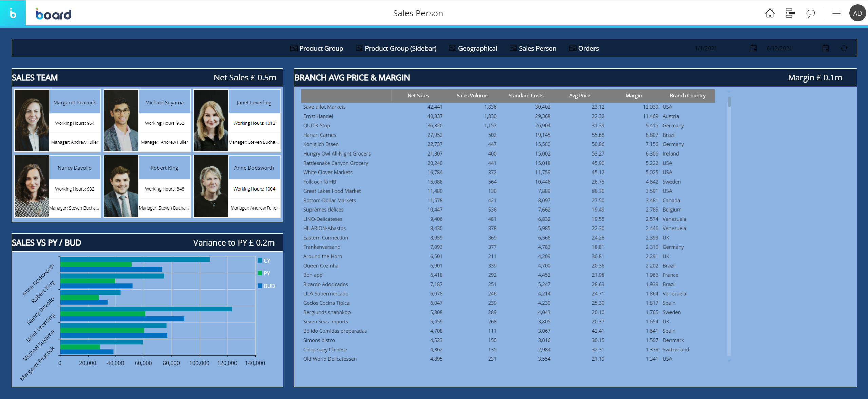Toggle BUD series in chart legend
Viewport: 868px width, 399px height.
point(266,286)
